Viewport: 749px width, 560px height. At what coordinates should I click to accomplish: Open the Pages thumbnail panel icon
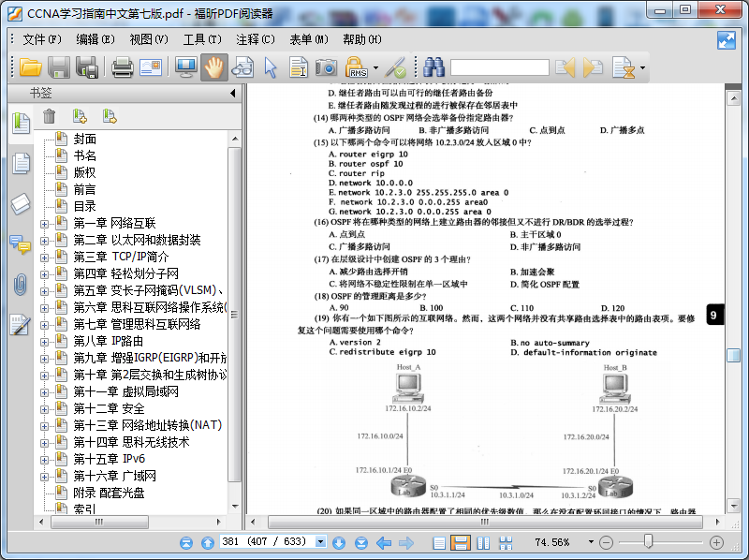(21, 163)
